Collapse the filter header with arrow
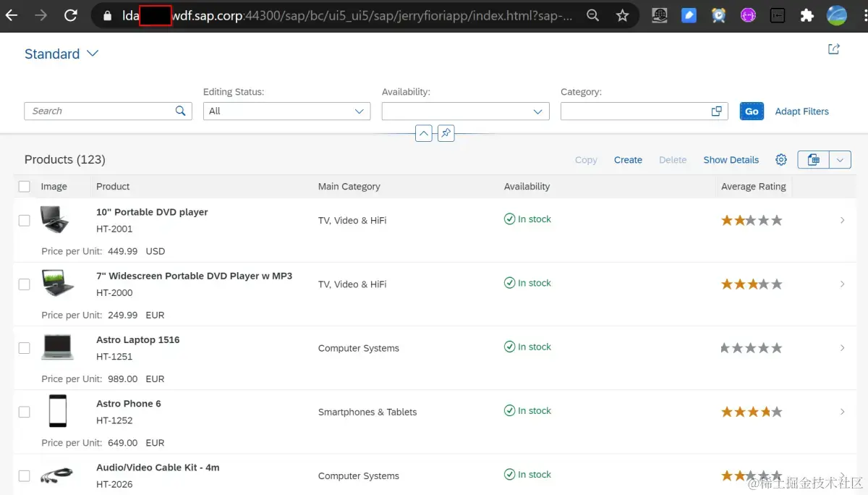Image resolution: width=868 pixels, height=495 pixels. pos(424,133)
